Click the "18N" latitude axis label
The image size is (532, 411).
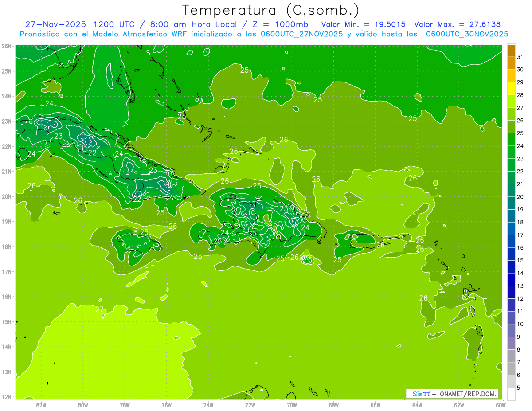click(6, 247)
